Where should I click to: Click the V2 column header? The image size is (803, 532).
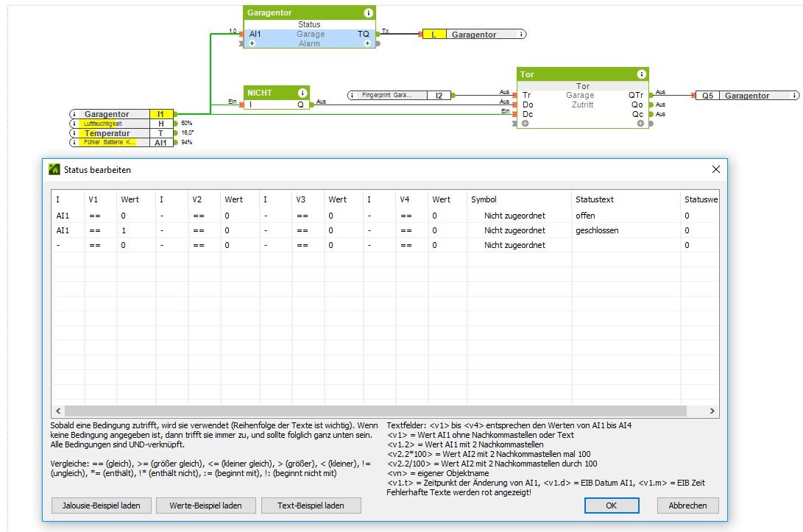[205, 199]
